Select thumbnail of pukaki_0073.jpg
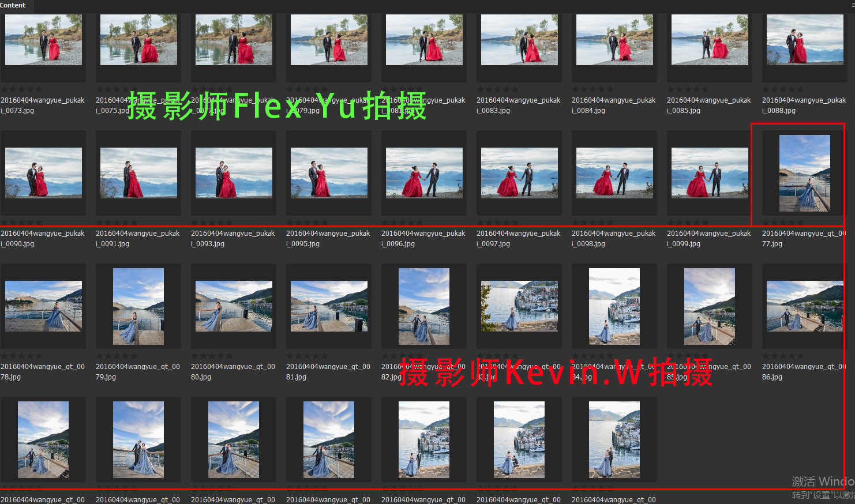855x504 pixels. 43,40
